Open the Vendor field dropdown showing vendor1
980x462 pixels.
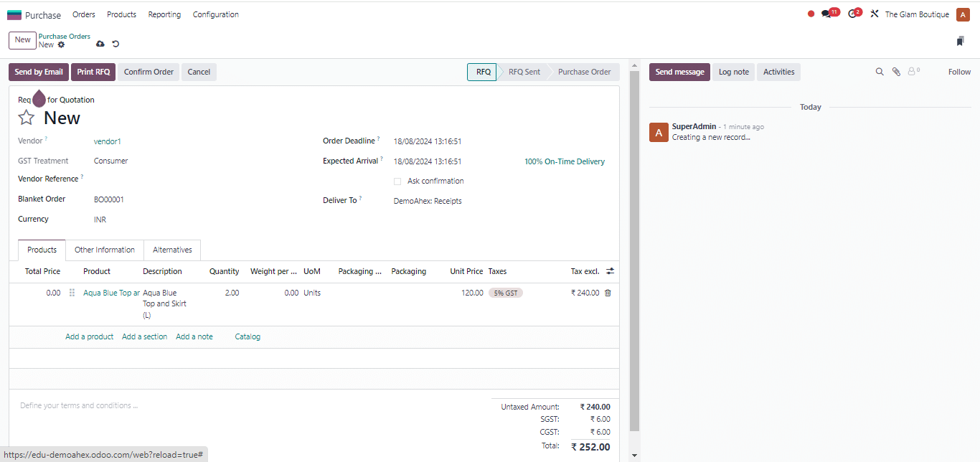coord(201,141)
